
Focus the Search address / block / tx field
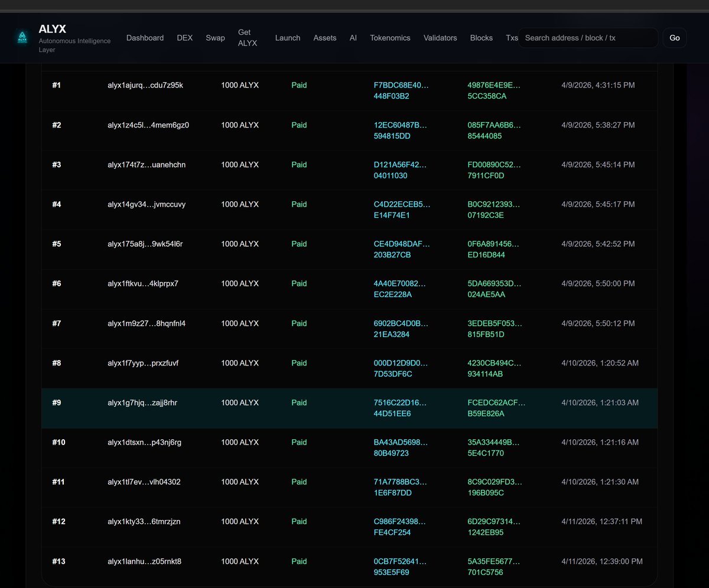coord(588,38)
